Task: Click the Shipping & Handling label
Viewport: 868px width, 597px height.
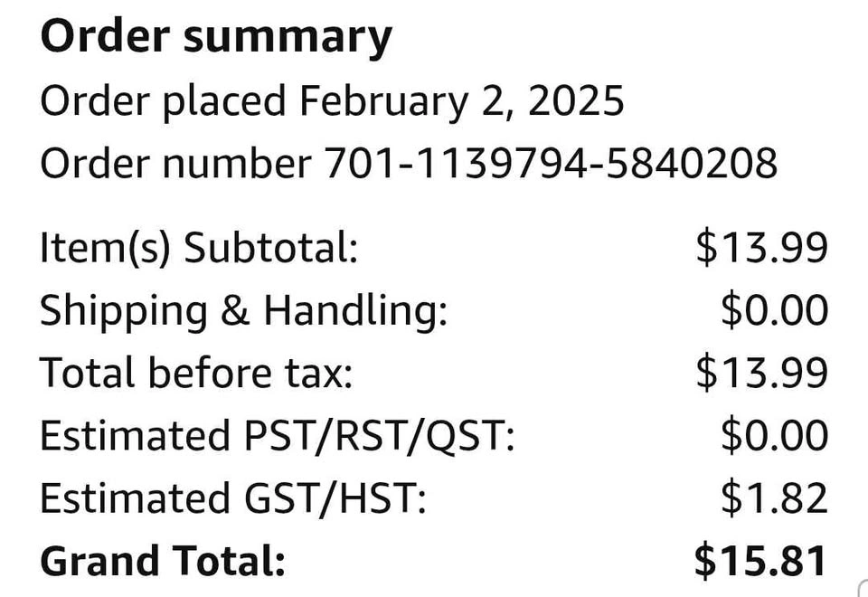Action: pyautogui.click(x=243, y=310)
